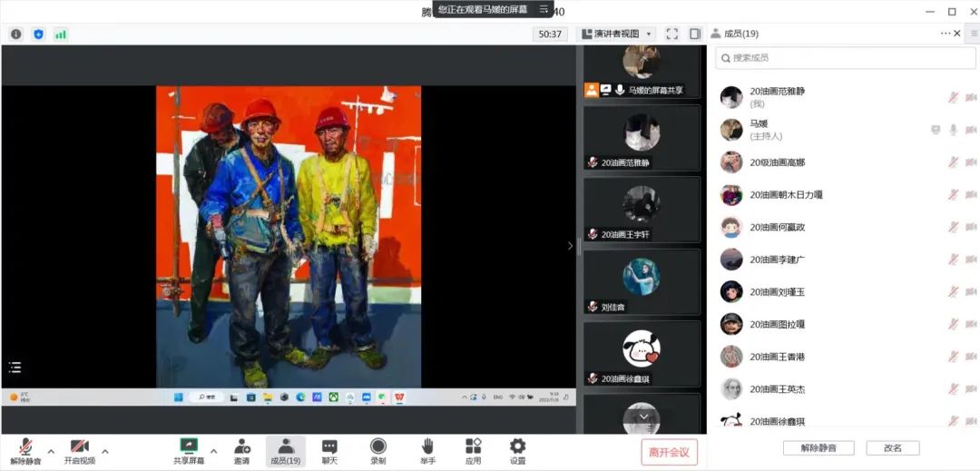Click 20油画王宇轩 video tile
This screenshot has width=980, height=471.
pos(642,210)
